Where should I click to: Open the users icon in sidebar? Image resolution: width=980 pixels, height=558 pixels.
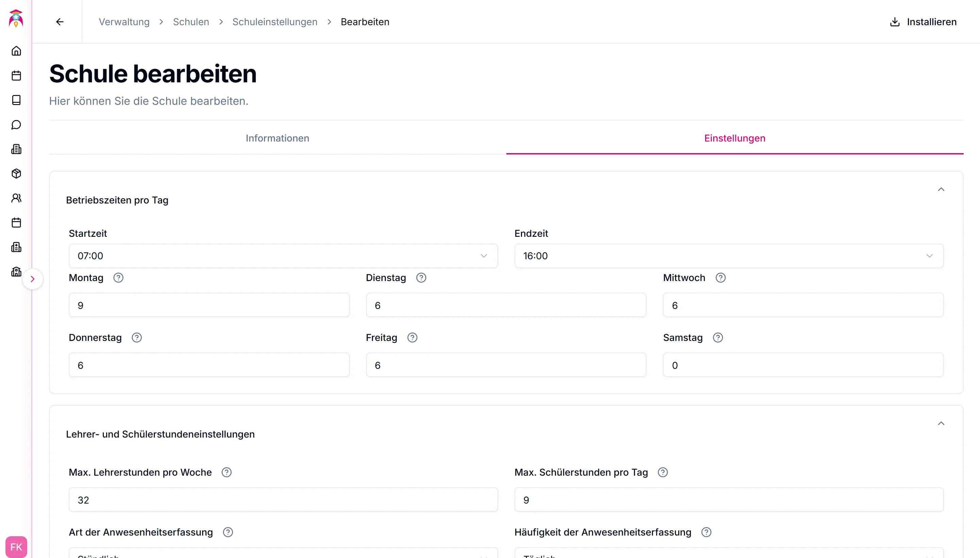[16, 198]
